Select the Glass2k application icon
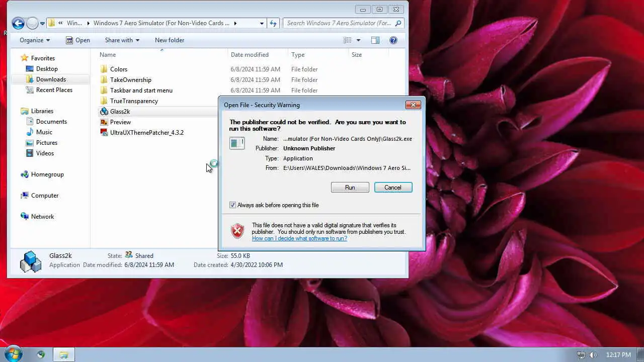The height and width of the screenshot is (362, 644). point(104,111)
